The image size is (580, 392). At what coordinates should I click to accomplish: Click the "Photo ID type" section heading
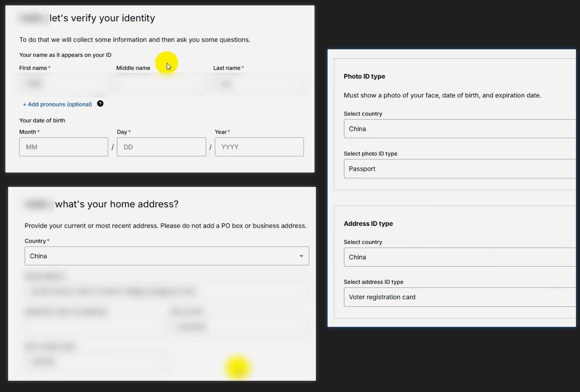click(x=364, y=76)
